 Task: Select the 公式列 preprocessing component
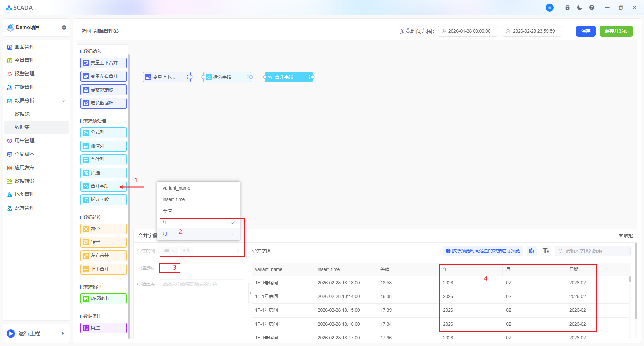104,133
